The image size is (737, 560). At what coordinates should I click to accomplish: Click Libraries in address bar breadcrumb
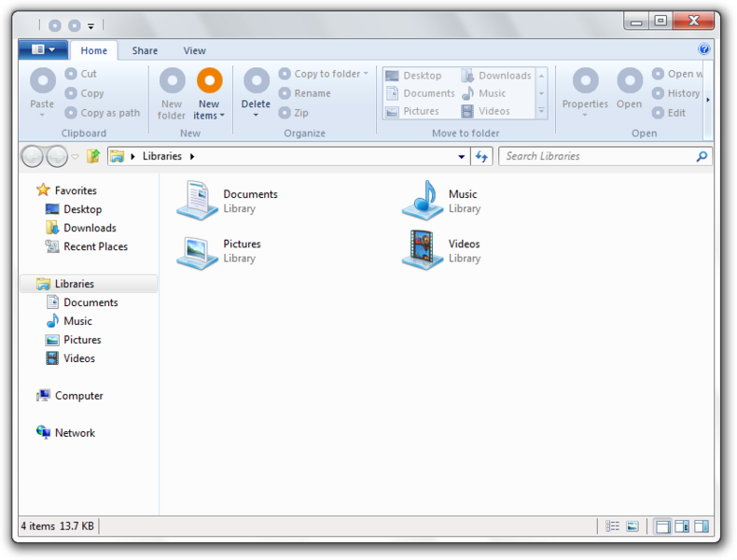[162, 156]
